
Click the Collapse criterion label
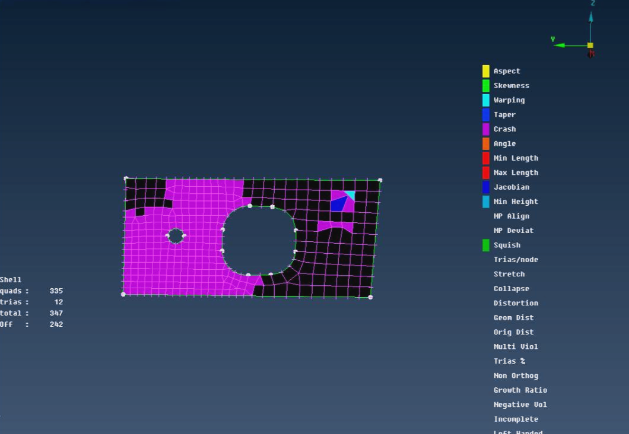point(510,289)
